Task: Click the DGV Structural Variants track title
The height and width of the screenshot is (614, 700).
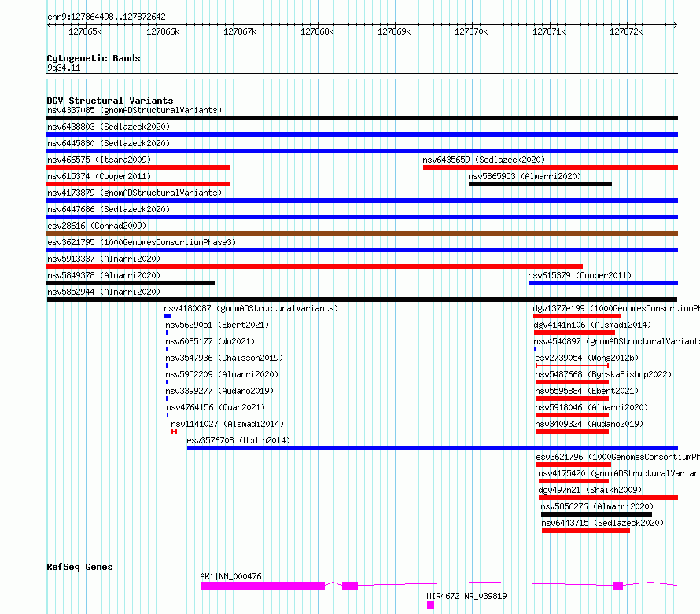Action: [x=110, y=101]
